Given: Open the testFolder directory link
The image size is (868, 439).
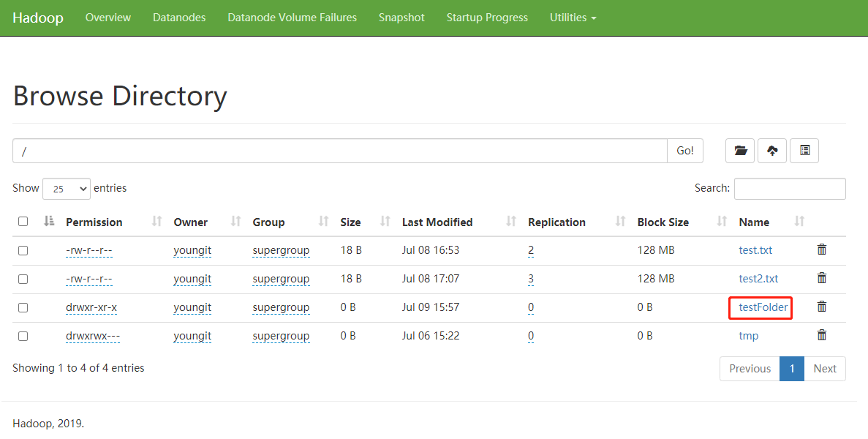Looking at the screenshot, I should 760,307.
